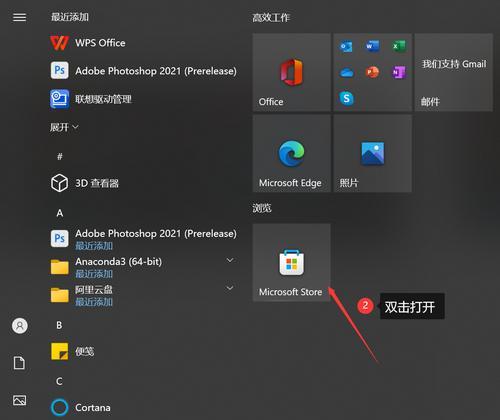Click the Microsoft Store tile
The width and height of the screenshot is (500, 420).
tap(291, 263)
